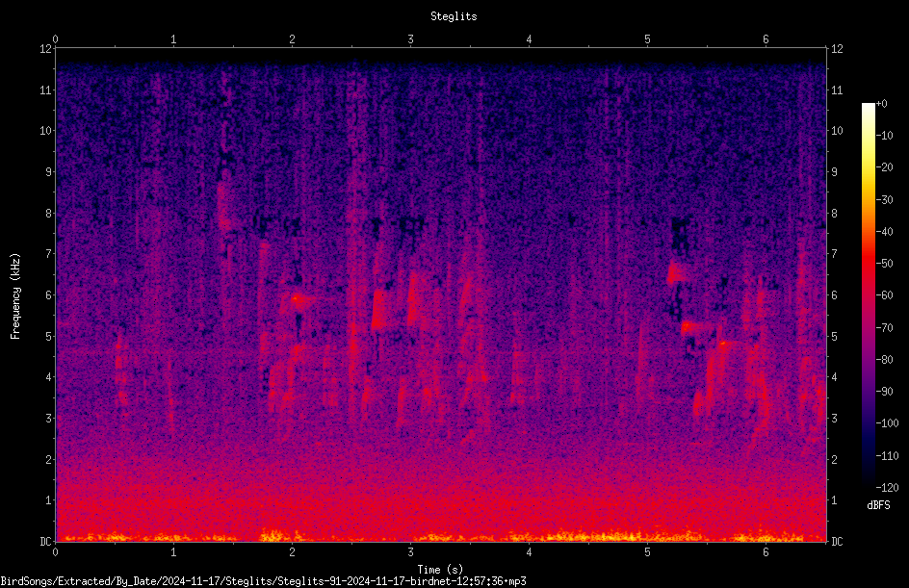The height and width of the screenshot is (588, 909).
Task: Click the 12 kHz label at the top of the left axis
Action: 46,49
